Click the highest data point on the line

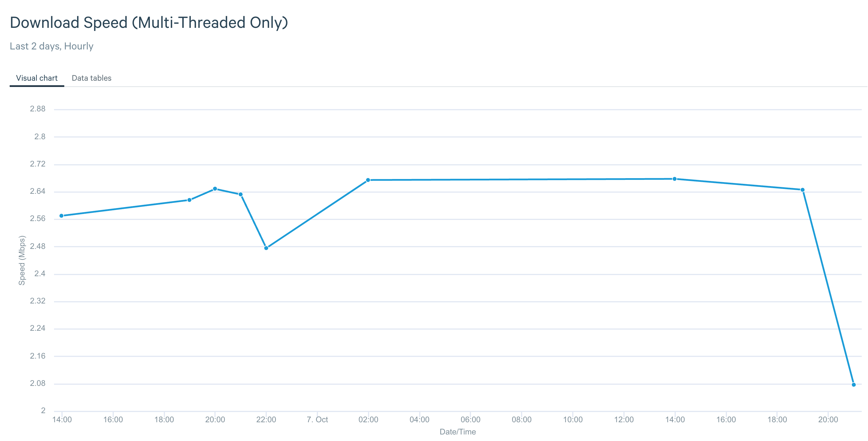pyautogui.click(x=675, y=179)
